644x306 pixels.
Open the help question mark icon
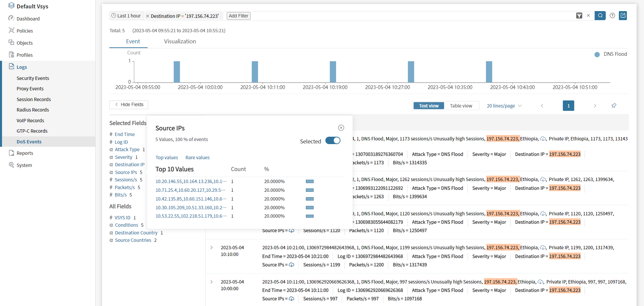point(612,15)
